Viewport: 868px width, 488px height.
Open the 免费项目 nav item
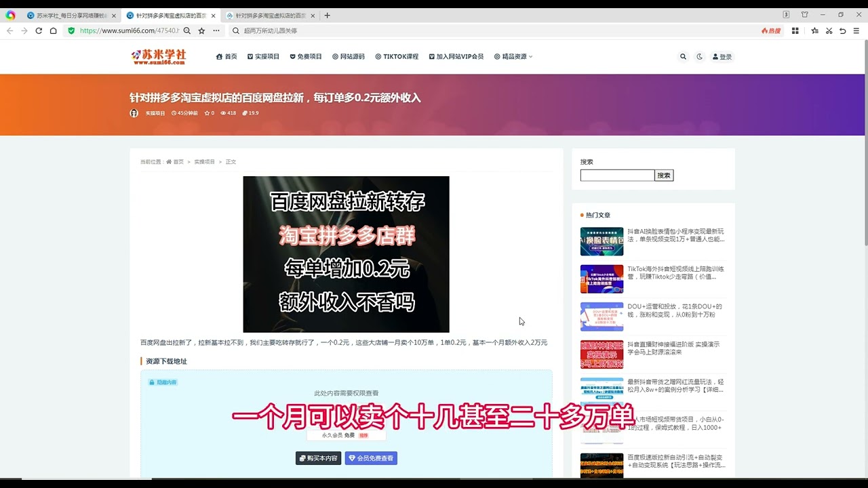(306, 57)
